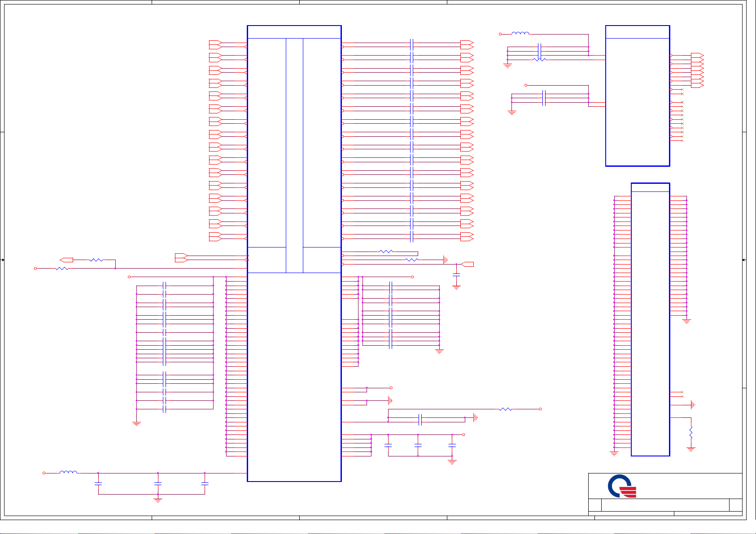Viewport: 756px width, 534px height.
Task: Click the long-wire resistor in the lower right
Action: (x=505, y=409)
